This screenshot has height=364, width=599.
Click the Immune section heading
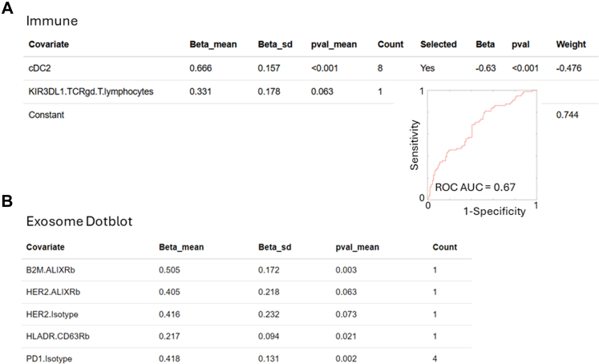click(52, 21)
